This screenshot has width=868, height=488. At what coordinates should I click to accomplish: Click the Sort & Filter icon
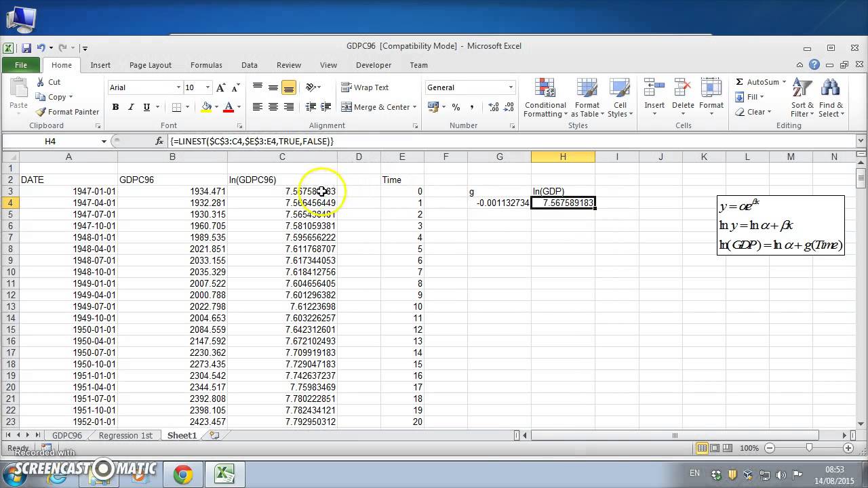click(803, 88)
